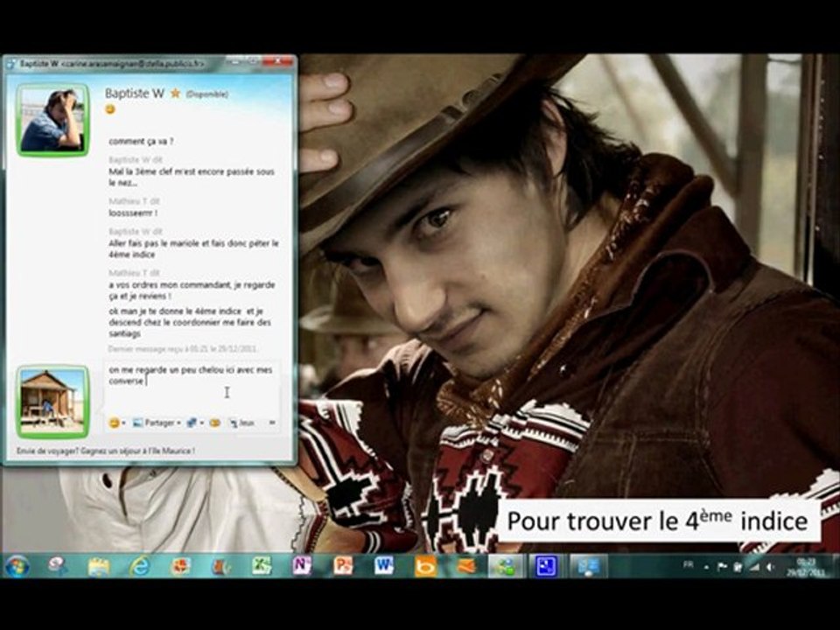
Task: Select the message "comment ça va ?"
Action: click(141, 142)
